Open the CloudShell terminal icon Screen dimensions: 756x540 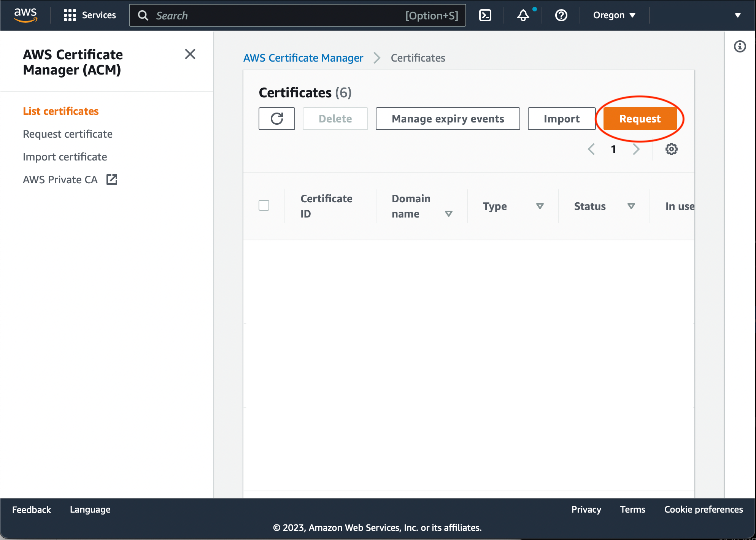click(x=485, y=15)
